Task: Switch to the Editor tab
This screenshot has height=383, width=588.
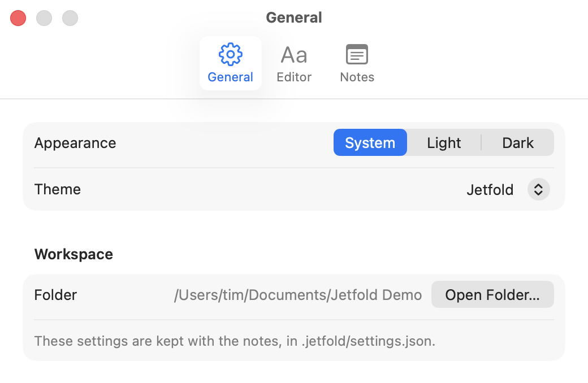Action: (294, 63)
